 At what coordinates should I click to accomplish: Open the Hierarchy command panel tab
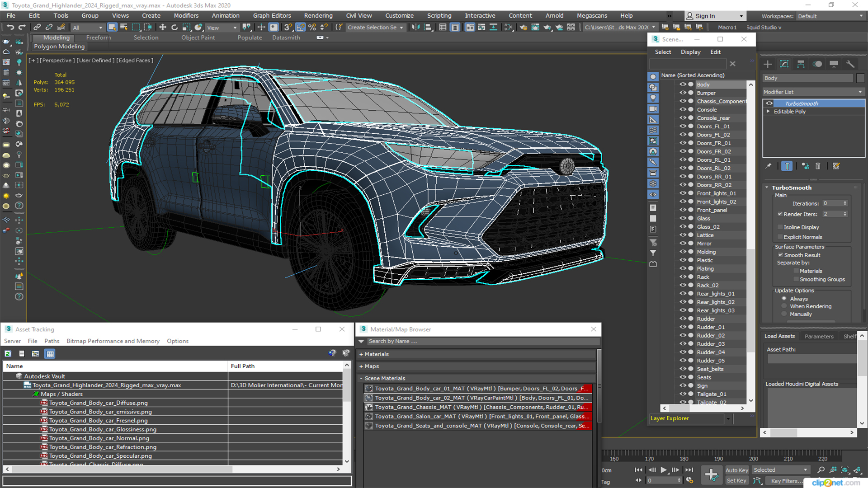(x=801, y=64)
